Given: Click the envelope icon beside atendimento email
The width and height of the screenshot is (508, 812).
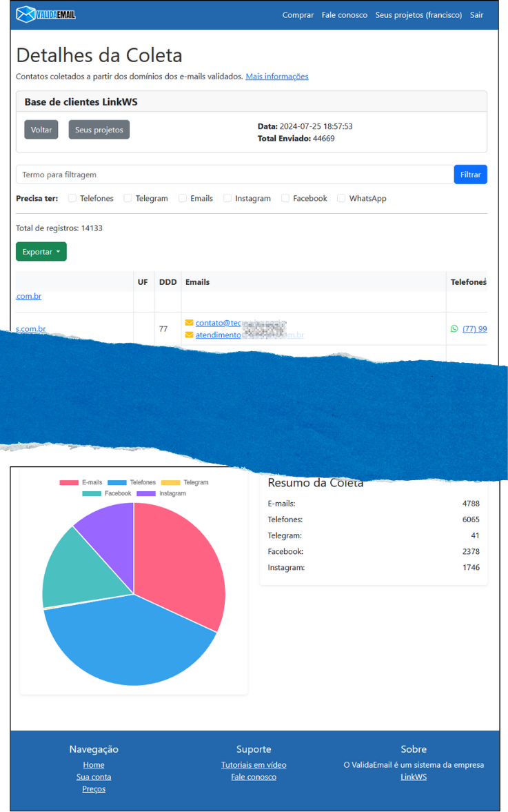Looking at the screenshot, I should (x=189, y=335).
